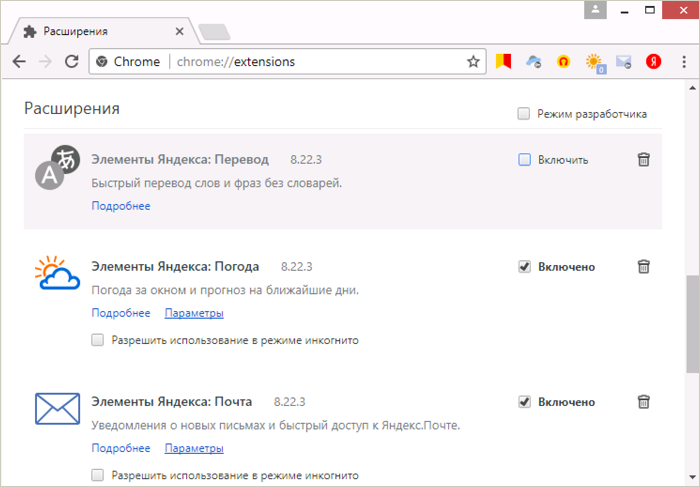Open Подробнее link for Перевод extension
This screenshot has height=487, width=700.
(121, 206)
